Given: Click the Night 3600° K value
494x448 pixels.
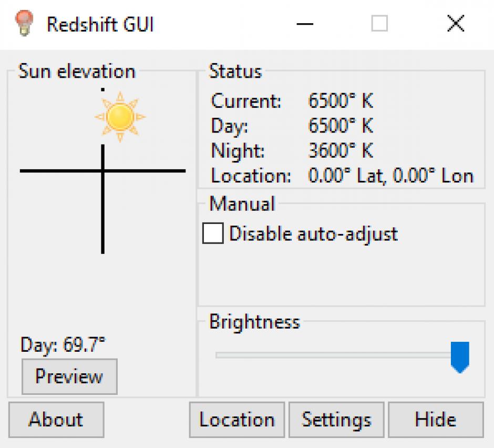Looking at the screenshot, I should coord(341,150).
